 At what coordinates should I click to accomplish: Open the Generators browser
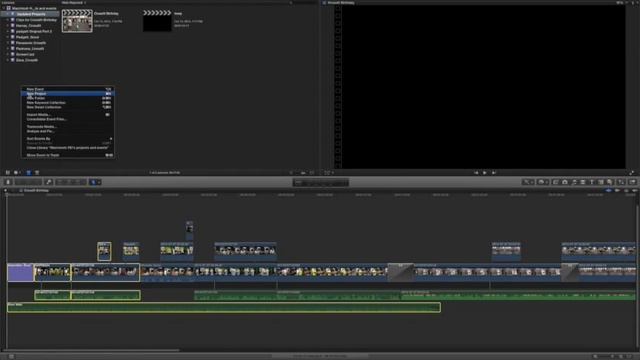tap(601, 182)
